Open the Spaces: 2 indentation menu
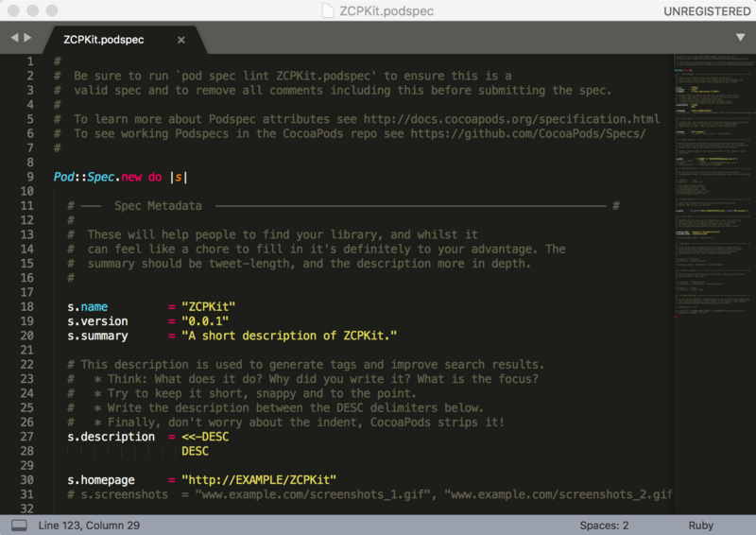This screenshot has height=535, width=756. (x=604, y=526)
